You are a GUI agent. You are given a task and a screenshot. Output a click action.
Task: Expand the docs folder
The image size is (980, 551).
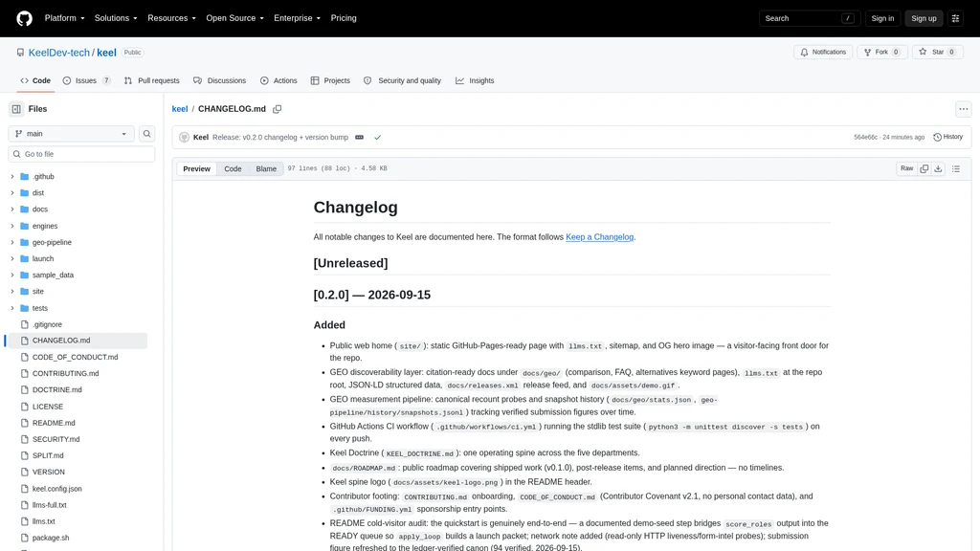point(11,209)
